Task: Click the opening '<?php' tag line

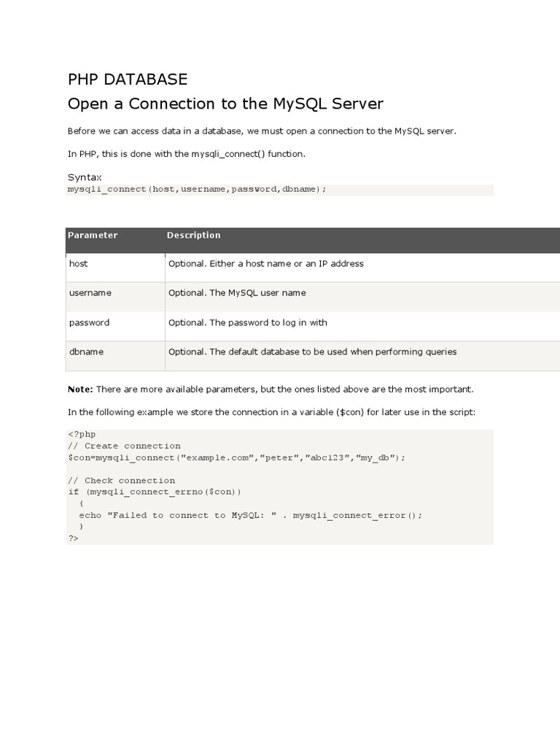Action: pyautogui.click(x=82, y=434)
